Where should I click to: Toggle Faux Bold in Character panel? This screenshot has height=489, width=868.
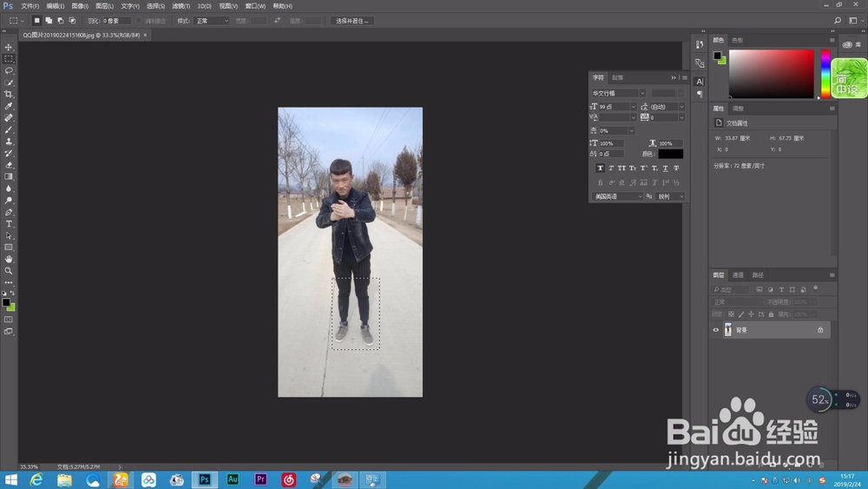(600, 168)
